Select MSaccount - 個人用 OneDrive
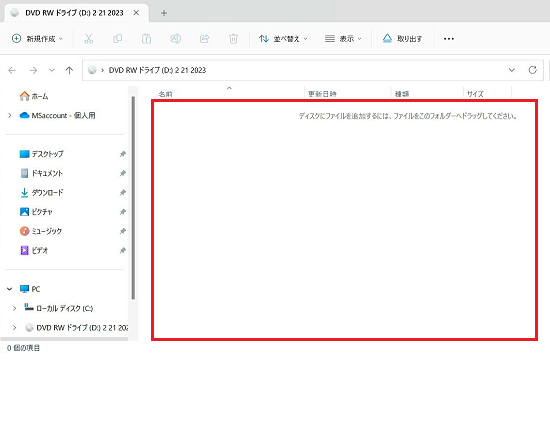 pos(58,115)
